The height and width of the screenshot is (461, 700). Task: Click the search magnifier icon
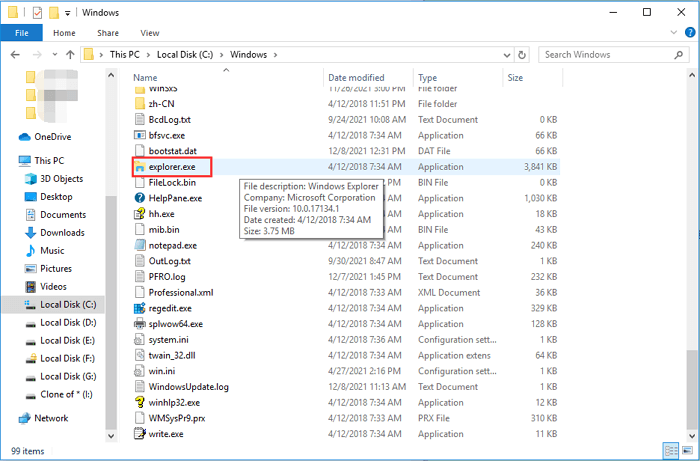(679, 55)
